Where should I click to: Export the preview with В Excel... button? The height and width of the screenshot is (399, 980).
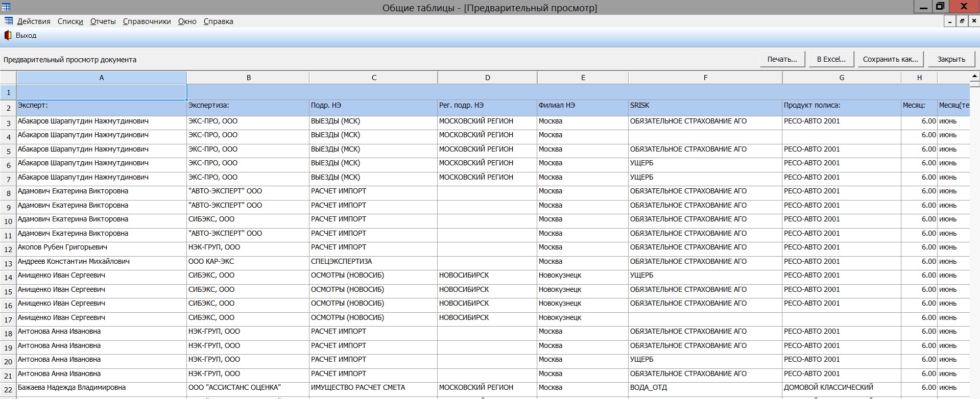(x=831, y=59)
